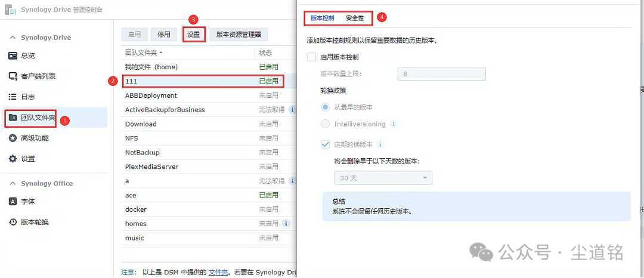The height and width of the screenshot is (278, 644).
Task: Open Advanced features (高级功能) star icon
Action: tap(13, 138)
